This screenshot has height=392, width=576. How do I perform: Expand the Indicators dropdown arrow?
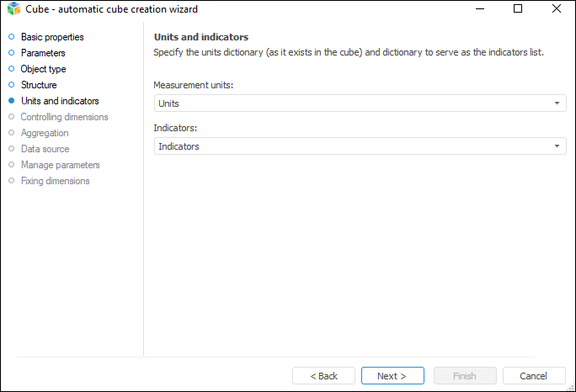pyautogui.click(x=557, y=146)
